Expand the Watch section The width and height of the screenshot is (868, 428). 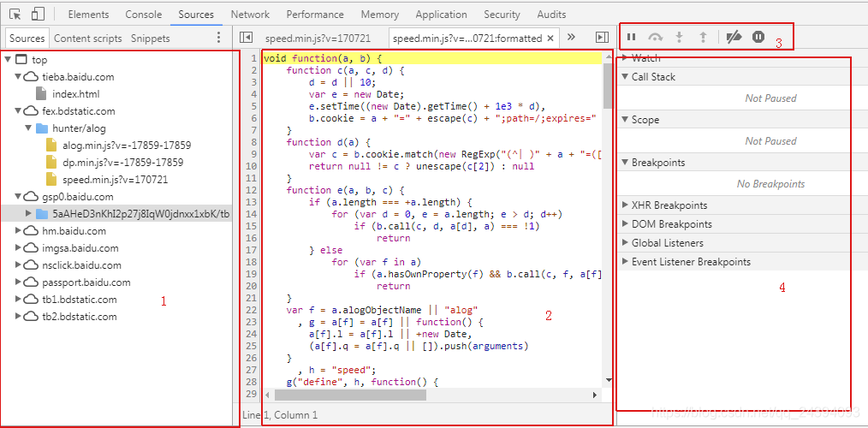[625, 58]
